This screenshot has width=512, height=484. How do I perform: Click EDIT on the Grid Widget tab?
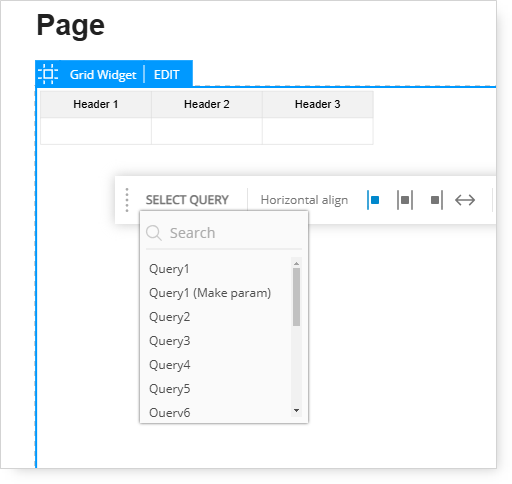[167, 75]
